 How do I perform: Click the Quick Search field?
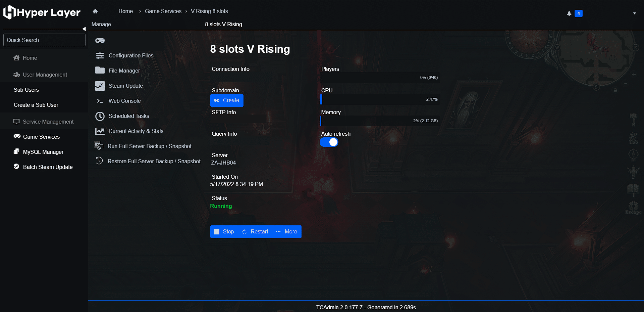(44, 40)
